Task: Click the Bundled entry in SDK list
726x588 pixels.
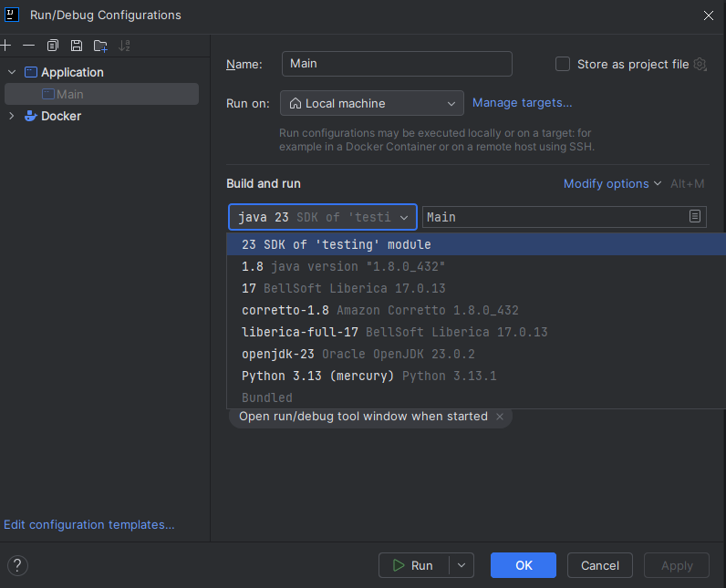Action: 476,397
